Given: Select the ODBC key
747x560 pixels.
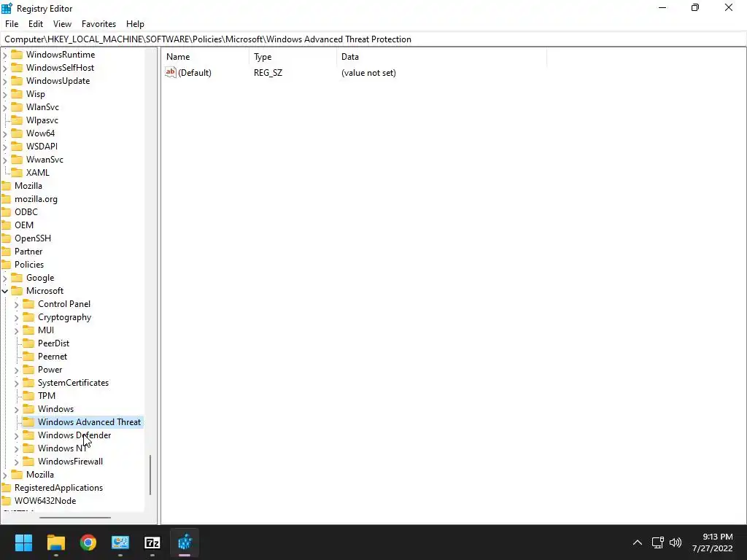Looking at the screenshot, I should pos(26,212).
